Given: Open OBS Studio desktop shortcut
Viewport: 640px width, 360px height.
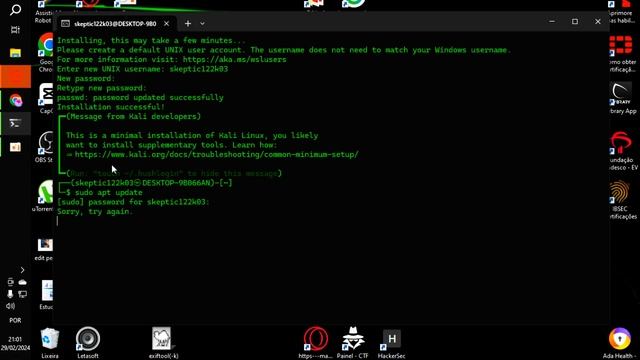Looking at the screenshot, I should pos(45,147).
